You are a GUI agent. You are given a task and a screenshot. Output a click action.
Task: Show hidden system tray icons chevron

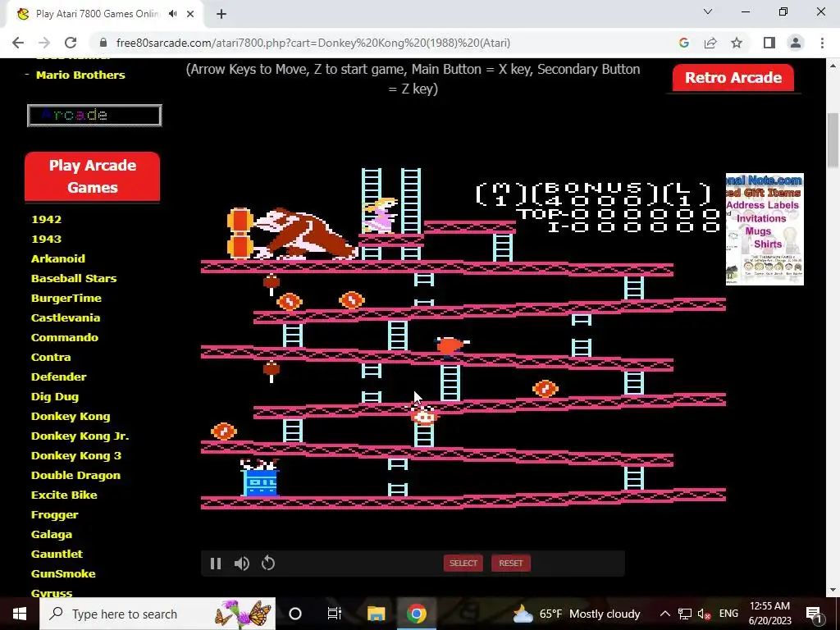click(664, 614)
